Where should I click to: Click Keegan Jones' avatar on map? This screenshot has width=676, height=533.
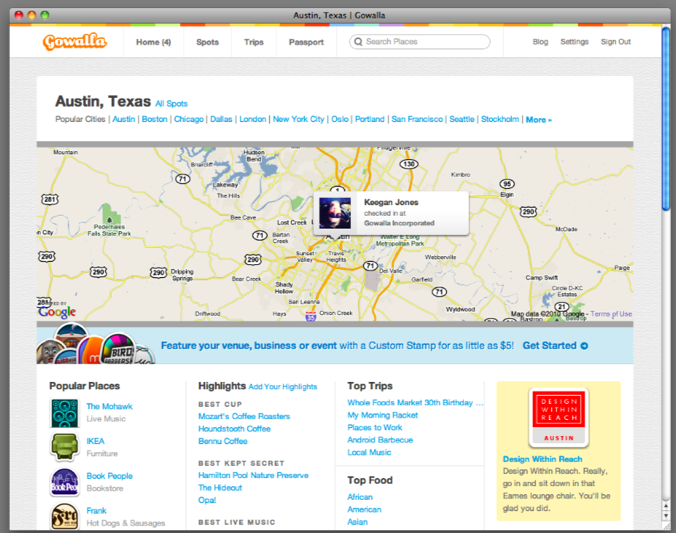(x=335, y=213)
